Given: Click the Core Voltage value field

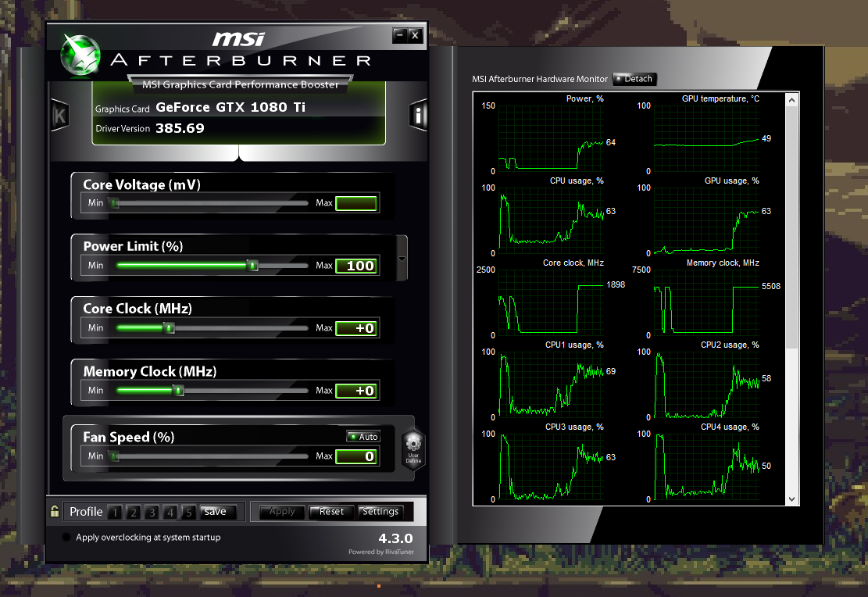Looking at the screenshot, I should 356,203.
